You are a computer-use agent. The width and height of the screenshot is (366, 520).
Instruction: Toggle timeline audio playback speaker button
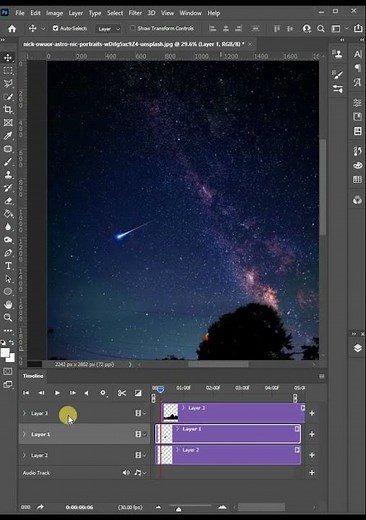[x=87, y=393]
